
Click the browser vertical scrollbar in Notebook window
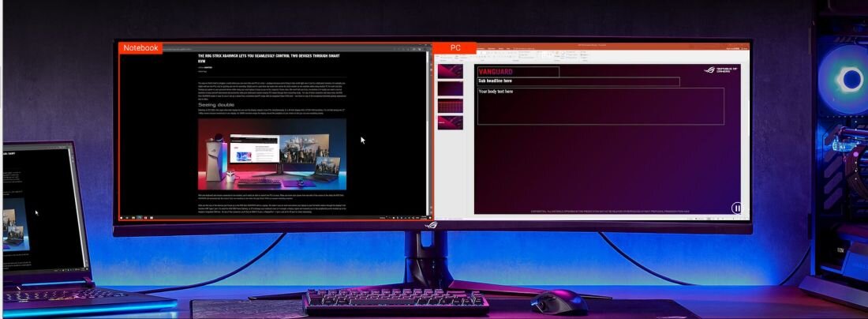click(x=428, y=133)
